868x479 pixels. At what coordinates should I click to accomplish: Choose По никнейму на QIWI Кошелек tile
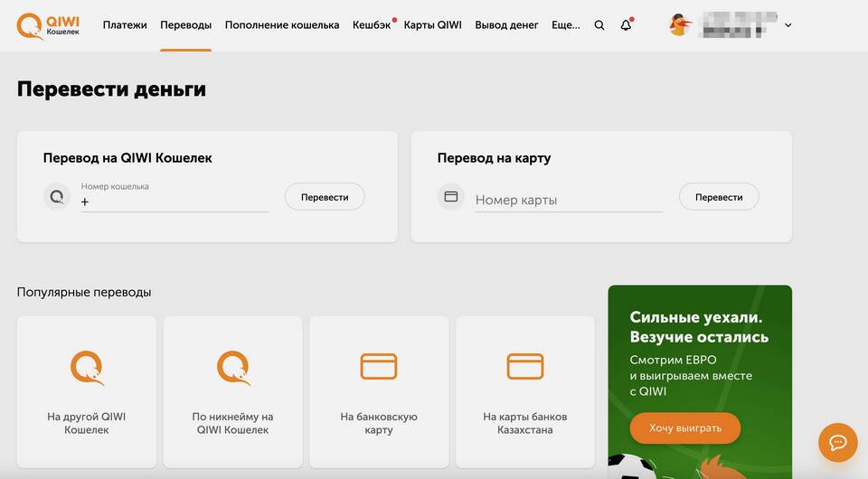[233, 390]
